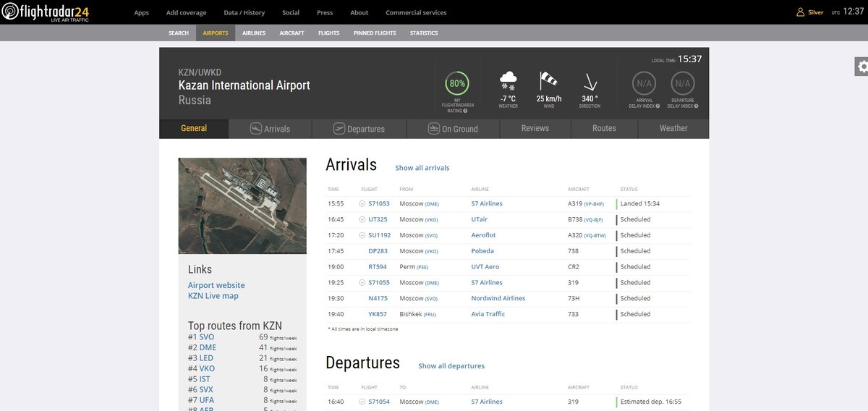Select the AIRCRAFT subnav tab
Screen dimensions: 868x411
click(292, 33)
